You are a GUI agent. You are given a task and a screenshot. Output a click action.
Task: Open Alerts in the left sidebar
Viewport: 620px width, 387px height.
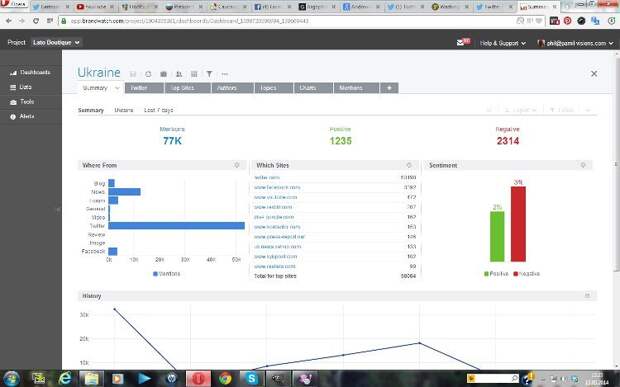click(23, 117)
